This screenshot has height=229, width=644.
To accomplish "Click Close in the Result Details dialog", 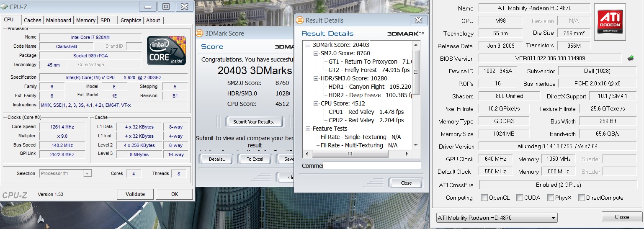I will pos(406,183).
